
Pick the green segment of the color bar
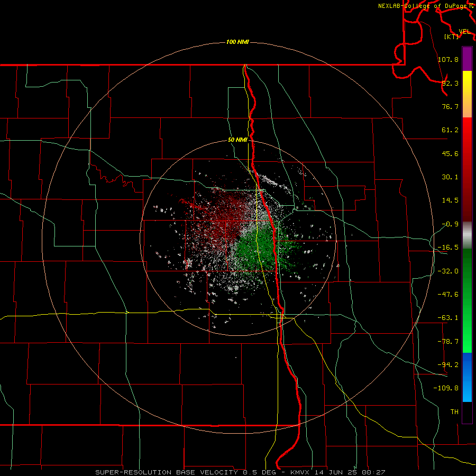467,300
